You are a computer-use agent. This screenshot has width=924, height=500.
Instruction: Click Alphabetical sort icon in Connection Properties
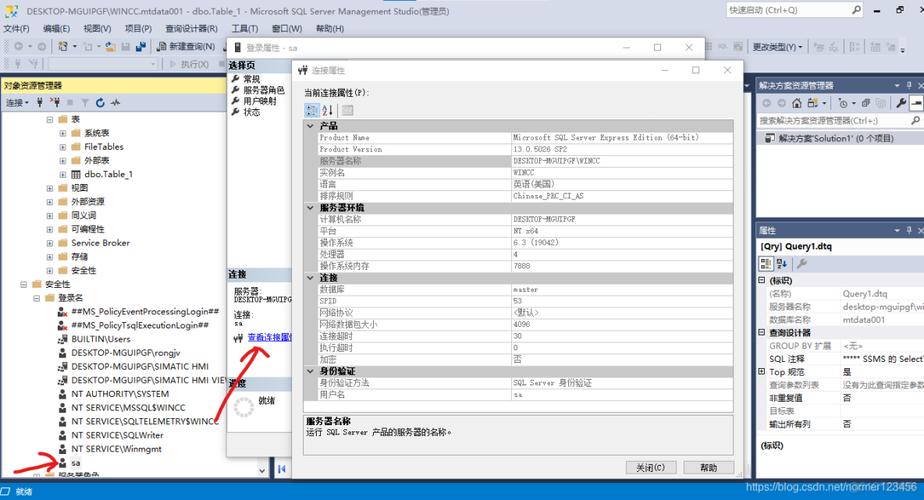coord(328,110)
